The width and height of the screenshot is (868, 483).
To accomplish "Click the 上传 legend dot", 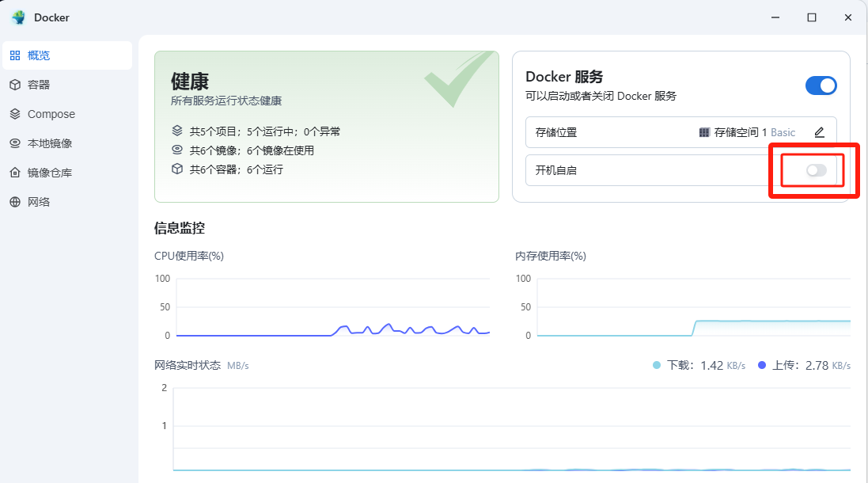I will click(762, 365).
